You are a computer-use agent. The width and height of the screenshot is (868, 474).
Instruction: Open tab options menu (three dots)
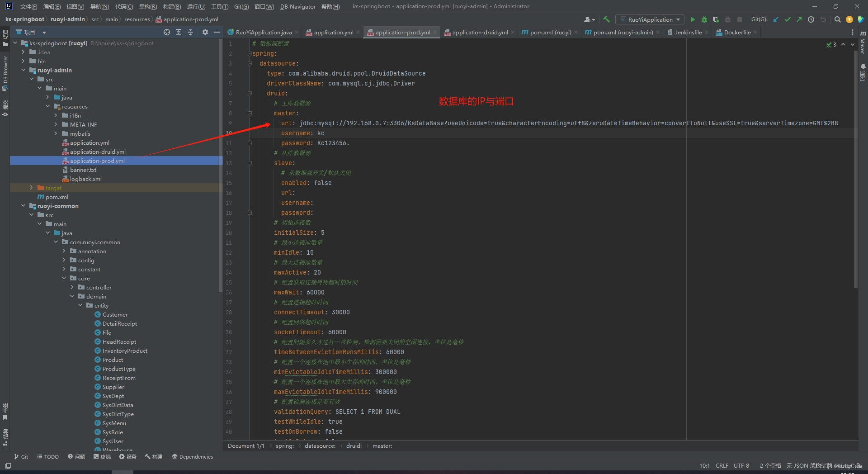853,32
